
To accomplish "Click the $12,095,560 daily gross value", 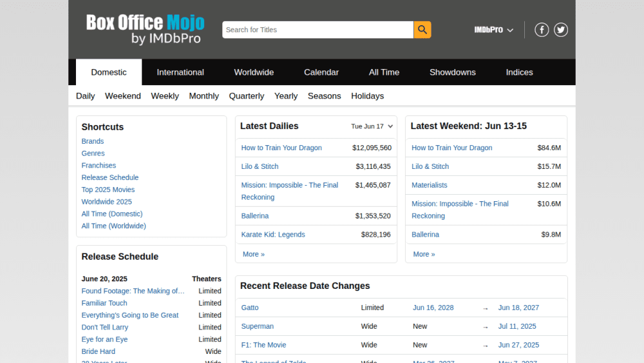I will [372, 148].
